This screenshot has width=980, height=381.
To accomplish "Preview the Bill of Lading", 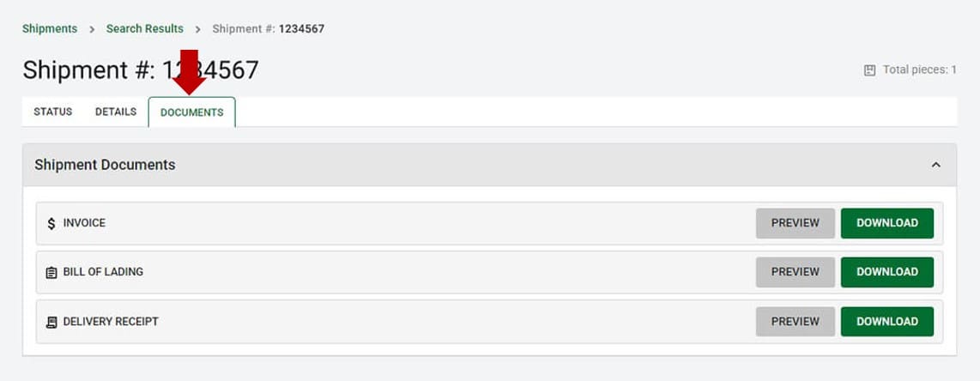I will [x=795, y=272].
